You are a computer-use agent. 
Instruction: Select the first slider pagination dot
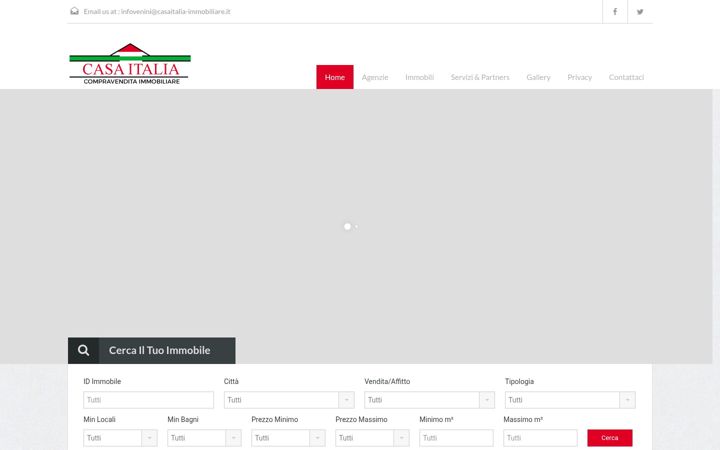pyautogui.click(x=347, y=226)
